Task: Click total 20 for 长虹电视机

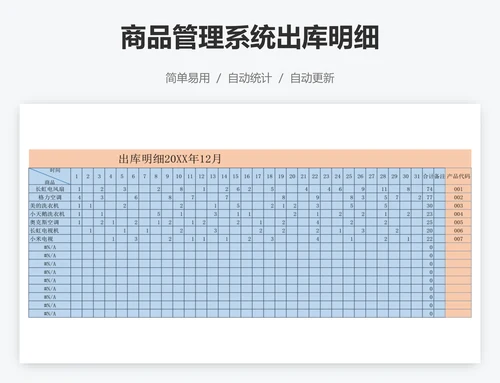Action: (x=429, y=231)
